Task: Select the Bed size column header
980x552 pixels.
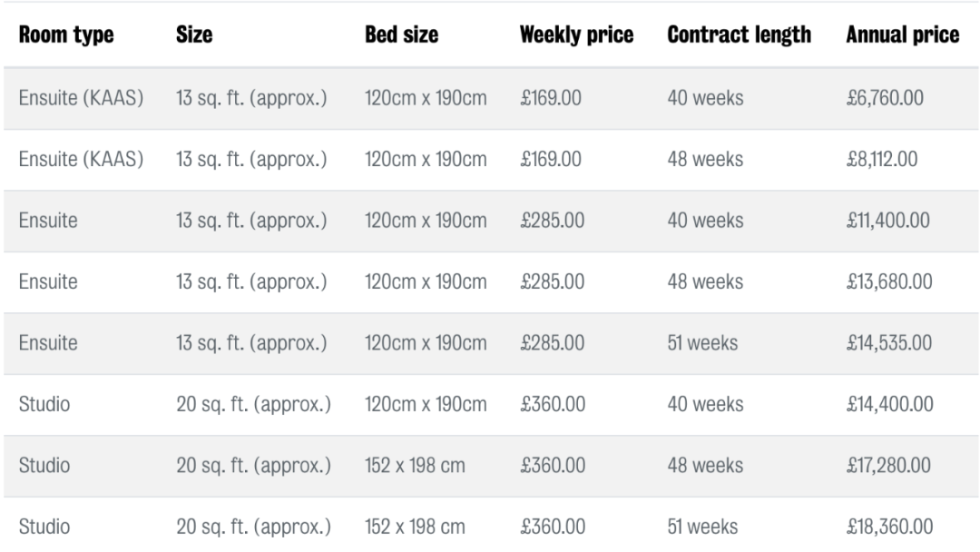Action: click(x=401, y=35)
